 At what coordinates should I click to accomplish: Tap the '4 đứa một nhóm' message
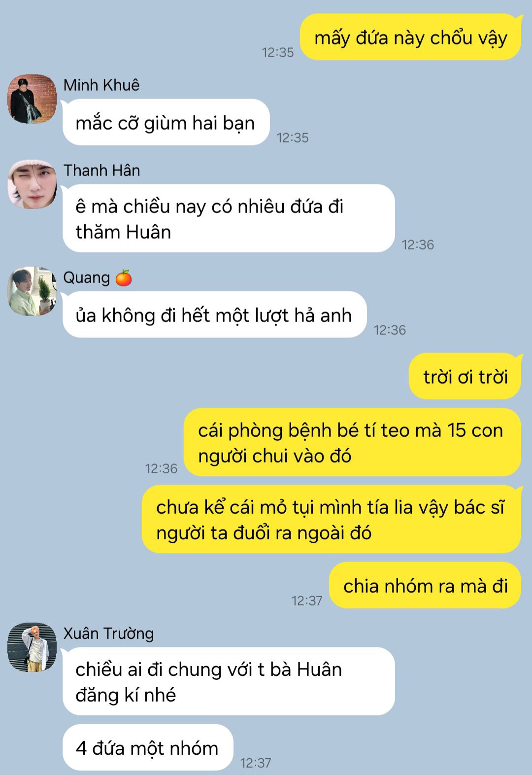coord(148,747)
